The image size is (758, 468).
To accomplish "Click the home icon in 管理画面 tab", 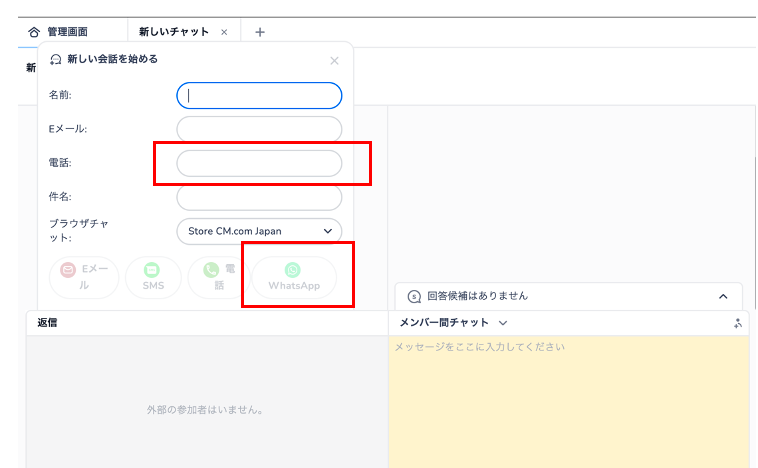I will click(x=34, y=32).
